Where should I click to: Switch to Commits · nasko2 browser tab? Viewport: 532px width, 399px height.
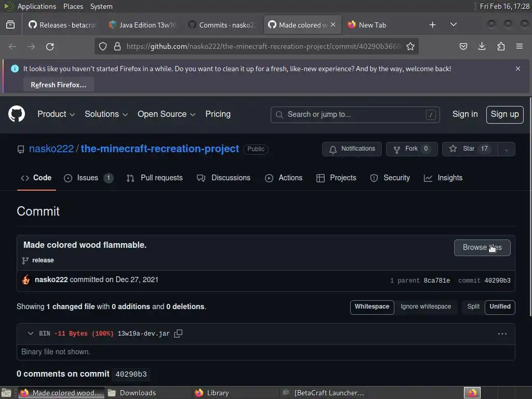(222, 25)
